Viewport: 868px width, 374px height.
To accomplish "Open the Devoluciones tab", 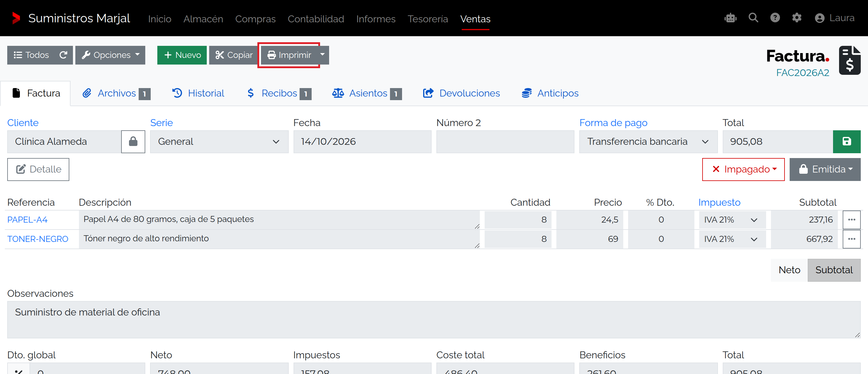I will point(461,93).
